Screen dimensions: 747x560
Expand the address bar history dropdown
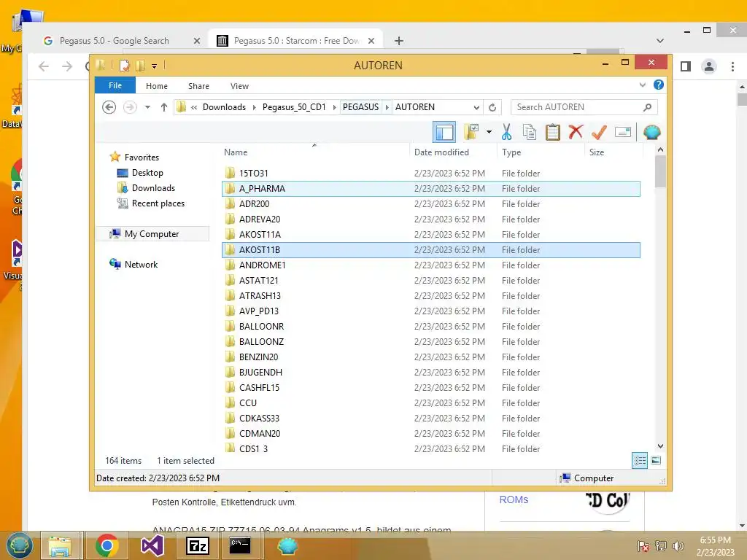pos(476,107)
